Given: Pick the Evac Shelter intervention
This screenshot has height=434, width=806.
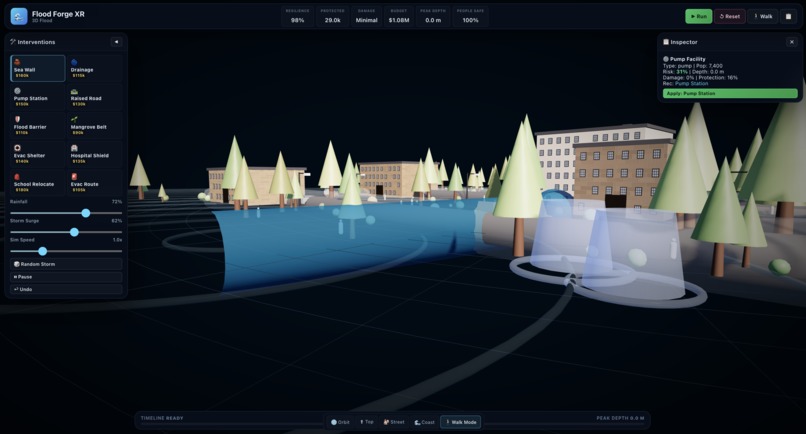Looking at the screenshot, I should (38, 154).
